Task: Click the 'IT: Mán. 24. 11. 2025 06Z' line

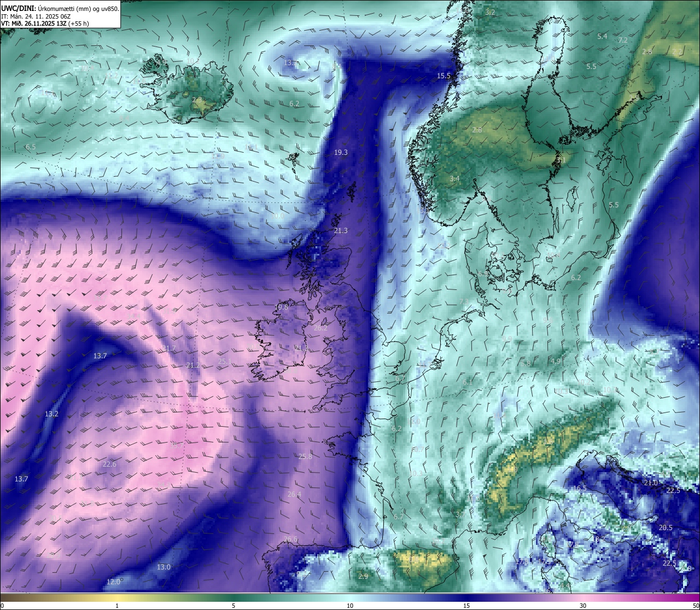Action: coord(36,16)
